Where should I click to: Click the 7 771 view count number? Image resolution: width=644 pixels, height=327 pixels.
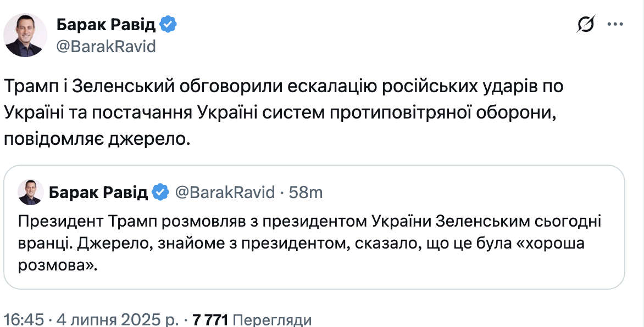click(x=209, y=320)
